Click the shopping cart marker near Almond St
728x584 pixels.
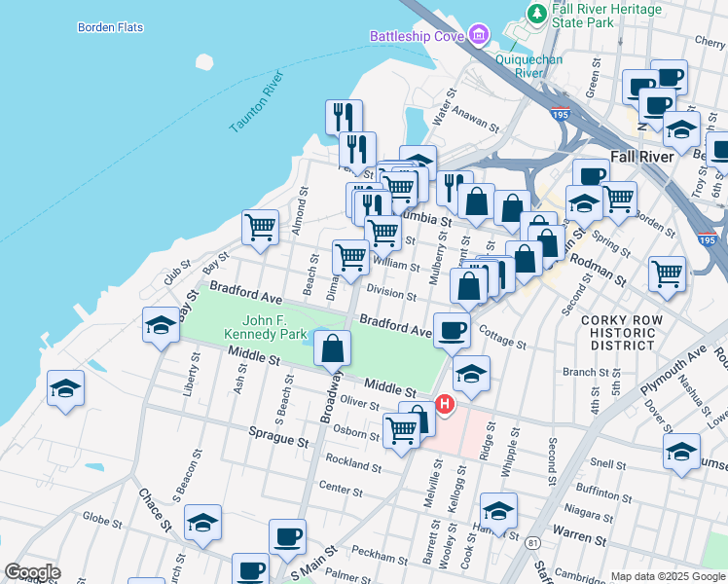click(260, 228)
